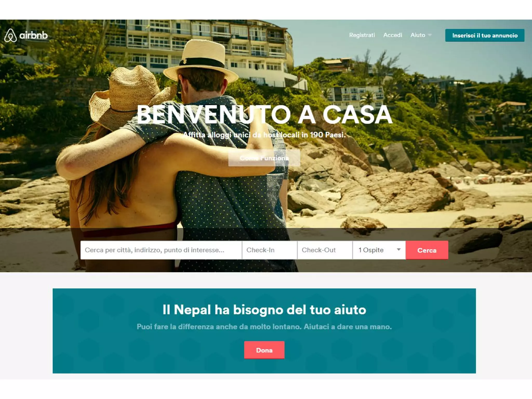532x399 pixels.
Task: Click the Nepal help banner headline
Action: [x=264, y=309]
